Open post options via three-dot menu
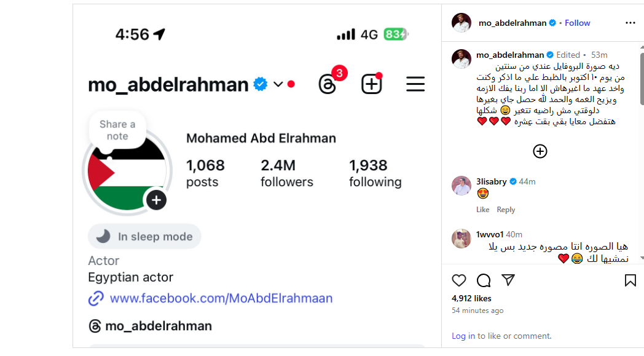Viewport: 644px width, 356px height. click(x=630, y=23)
